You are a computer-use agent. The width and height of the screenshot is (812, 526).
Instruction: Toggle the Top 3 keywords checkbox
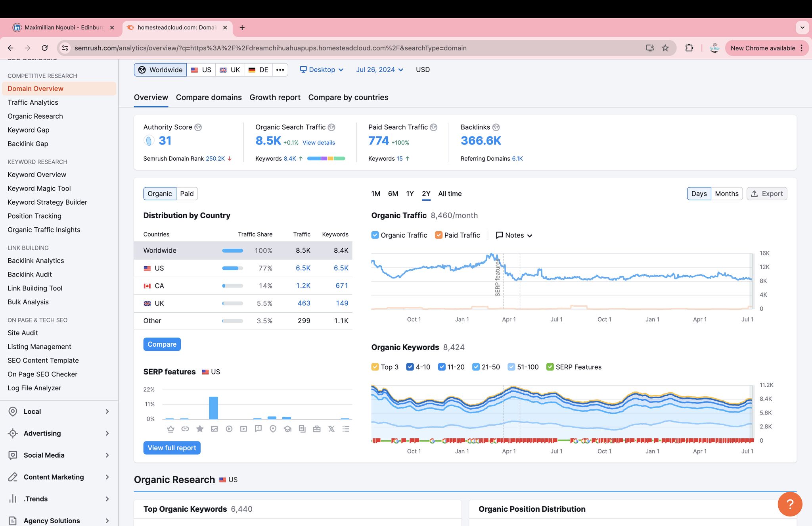pos(375,367)
